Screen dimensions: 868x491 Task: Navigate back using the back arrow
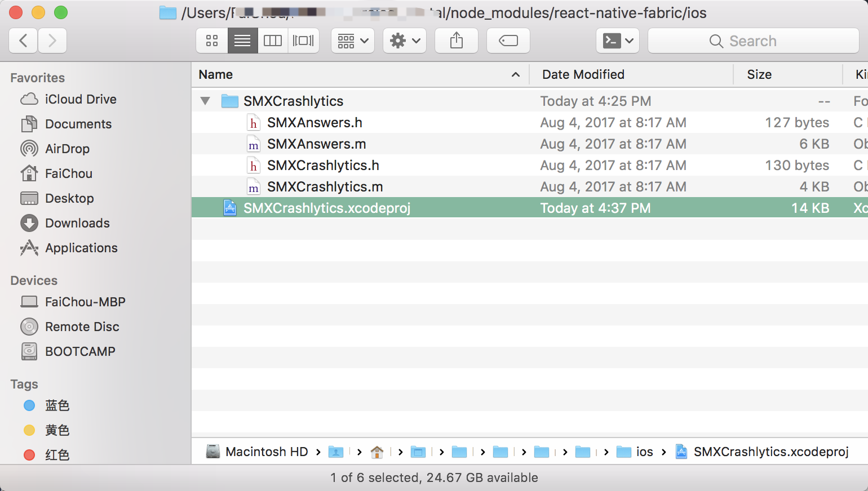point(23,40)
